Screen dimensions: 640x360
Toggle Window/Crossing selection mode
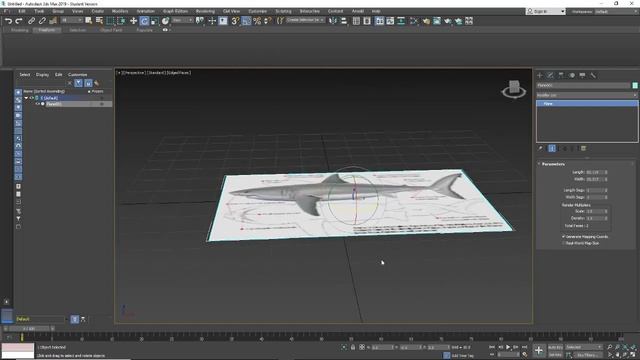(x=121, y=21)
